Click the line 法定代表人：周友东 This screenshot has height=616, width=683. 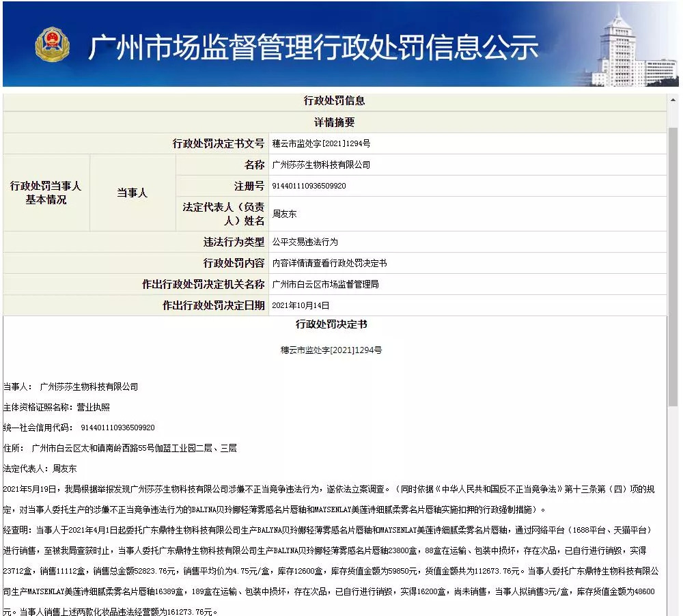tap(40, 468)
